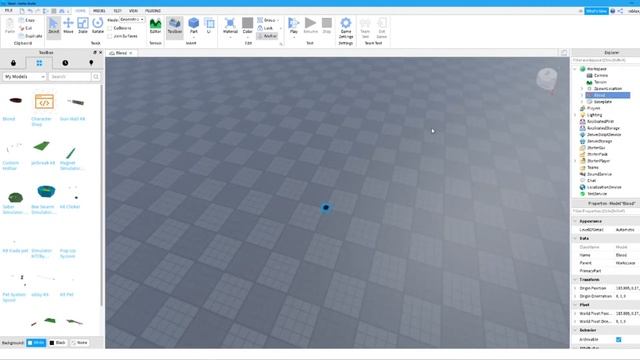
Task: Collapse the Workspace tree node
Action: [575, 69]
